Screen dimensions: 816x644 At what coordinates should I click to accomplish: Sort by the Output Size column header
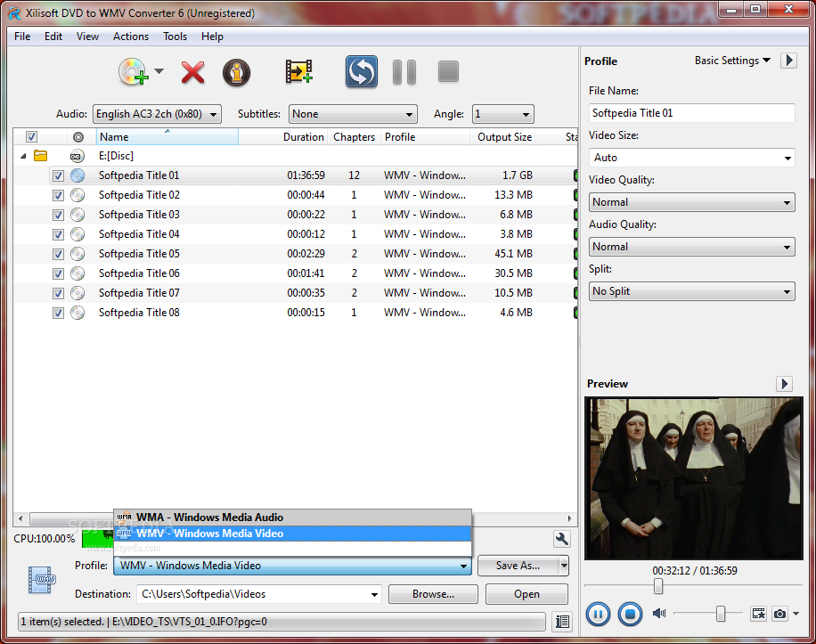click(504, 137)
